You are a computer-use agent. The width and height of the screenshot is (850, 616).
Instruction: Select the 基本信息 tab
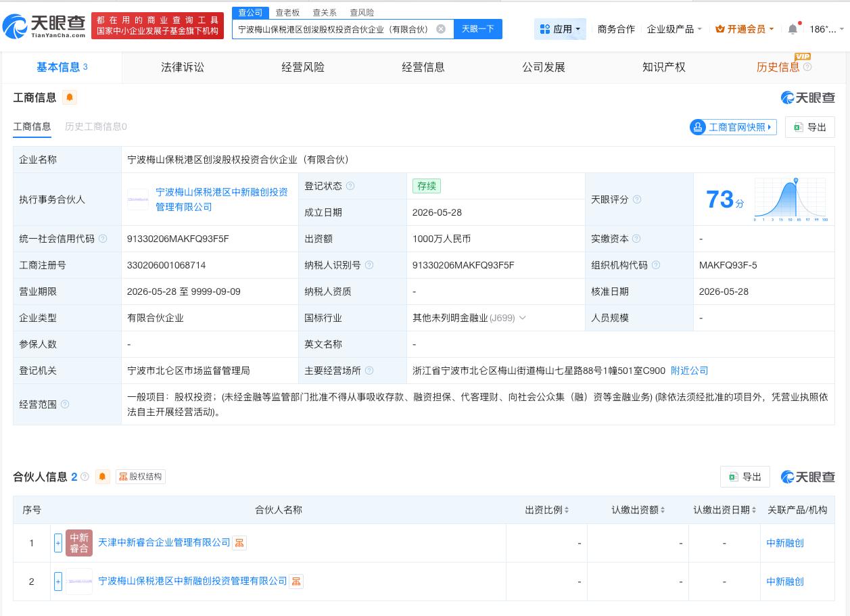pyautogui.click(x=62, y=67)
